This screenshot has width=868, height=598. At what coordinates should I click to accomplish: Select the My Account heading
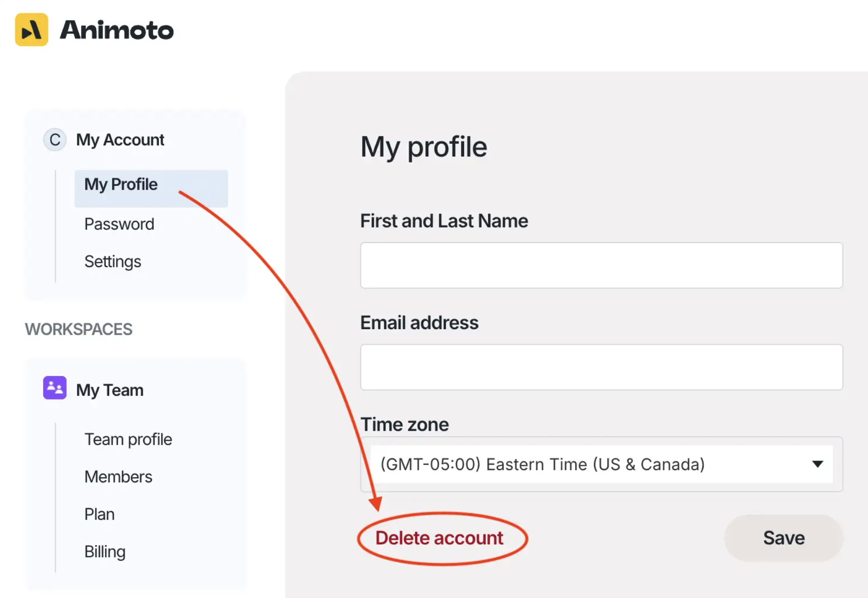click(120, 140)
